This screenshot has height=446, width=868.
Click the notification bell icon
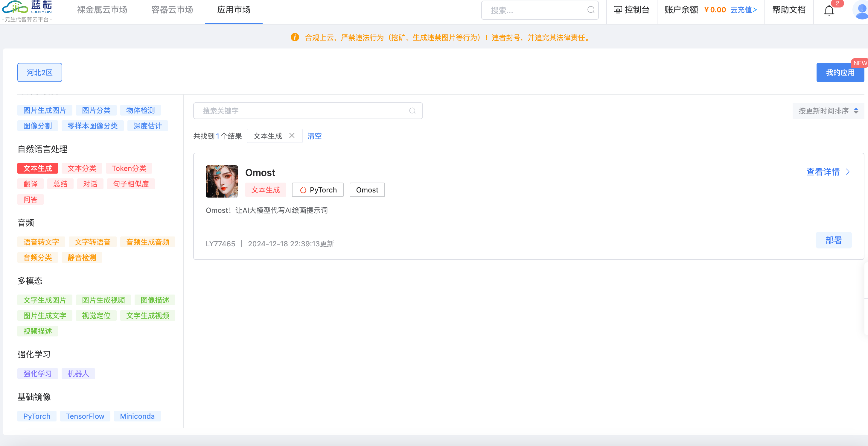(x=829, y=10)
